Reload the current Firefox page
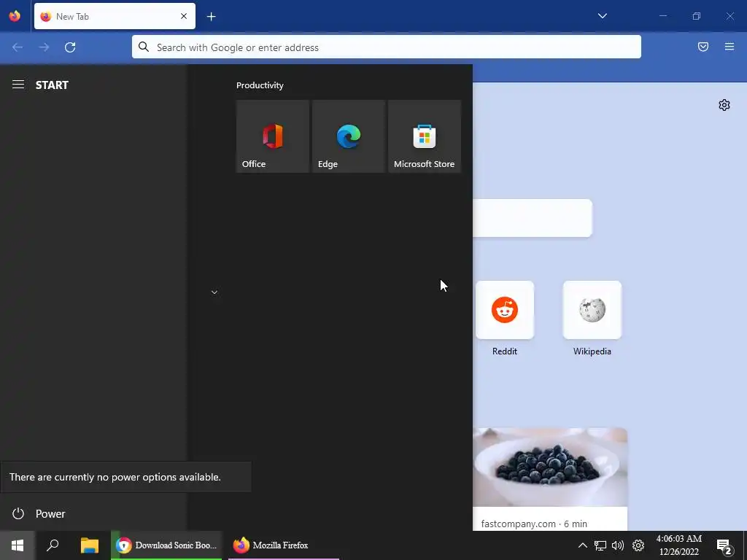 (x=70, y=47)
